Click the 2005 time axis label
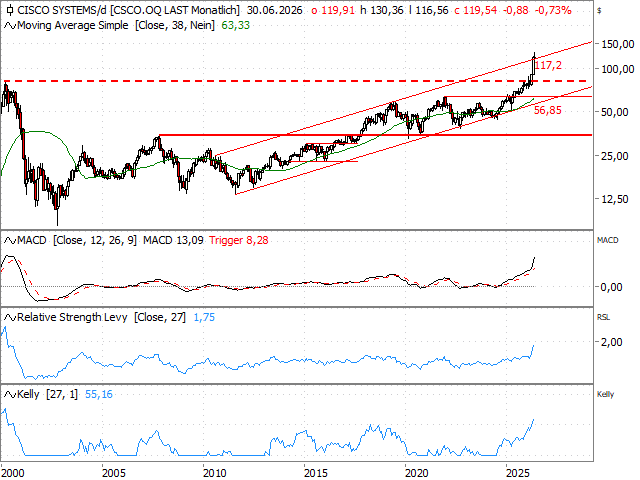This screenshot has height=480, width=640. [x=113, y=473]
